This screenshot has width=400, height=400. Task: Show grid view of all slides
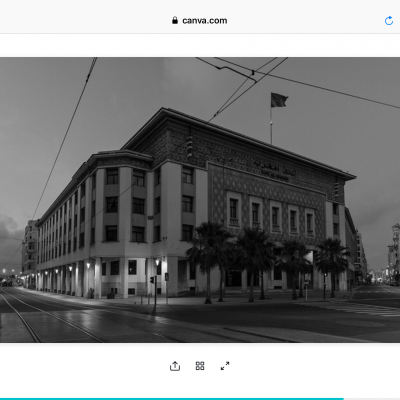(x=200, y=366)
